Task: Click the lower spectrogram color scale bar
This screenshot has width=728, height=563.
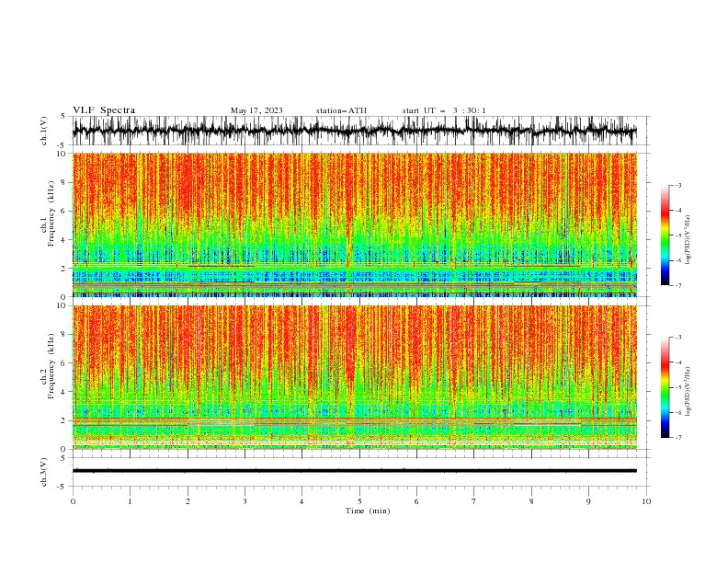Action: 665,387
